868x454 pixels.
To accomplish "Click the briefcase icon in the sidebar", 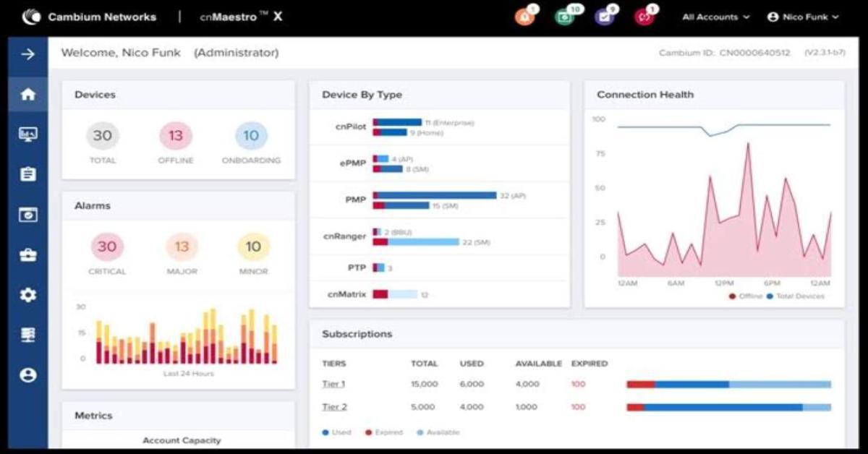I will (28, 255).
